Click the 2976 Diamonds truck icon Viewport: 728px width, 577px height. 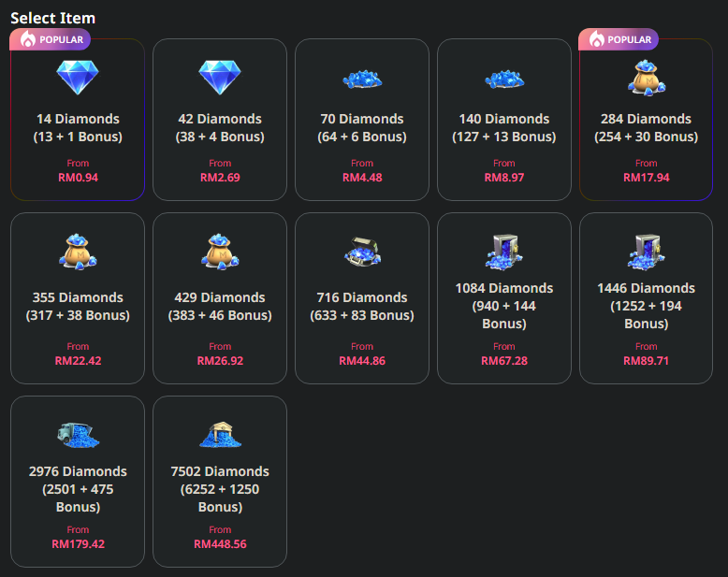[77, 433]
